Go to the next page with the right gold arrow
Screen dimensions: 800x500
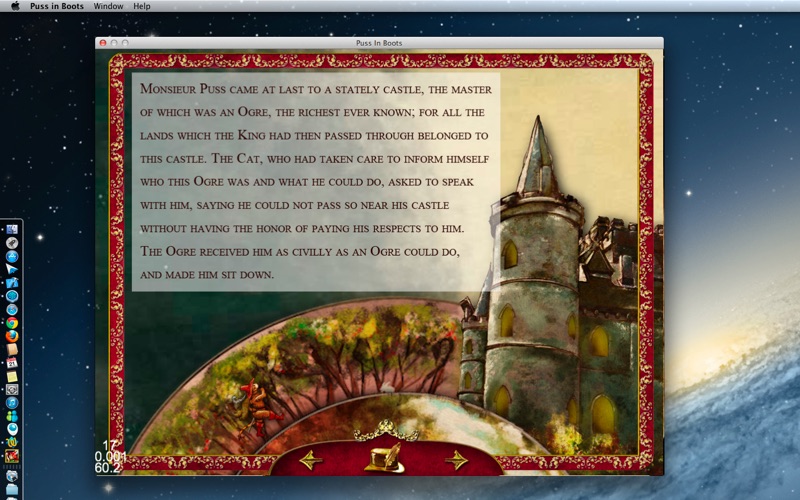pyautogui.click(x=456, y=460)
